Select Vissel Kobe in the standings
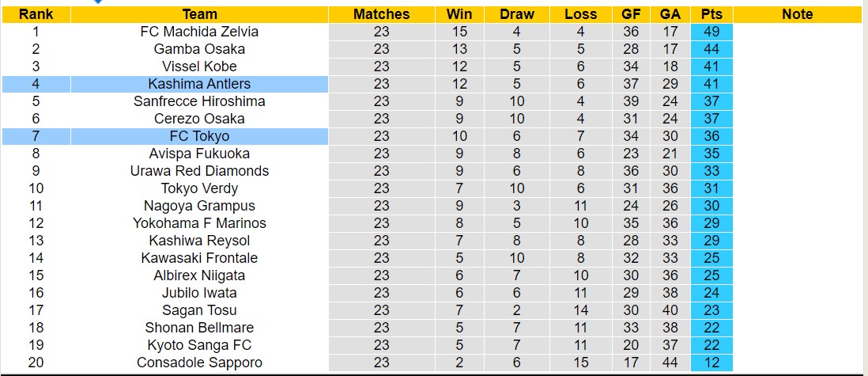This screenshot has height=376, width=868. 199,66
